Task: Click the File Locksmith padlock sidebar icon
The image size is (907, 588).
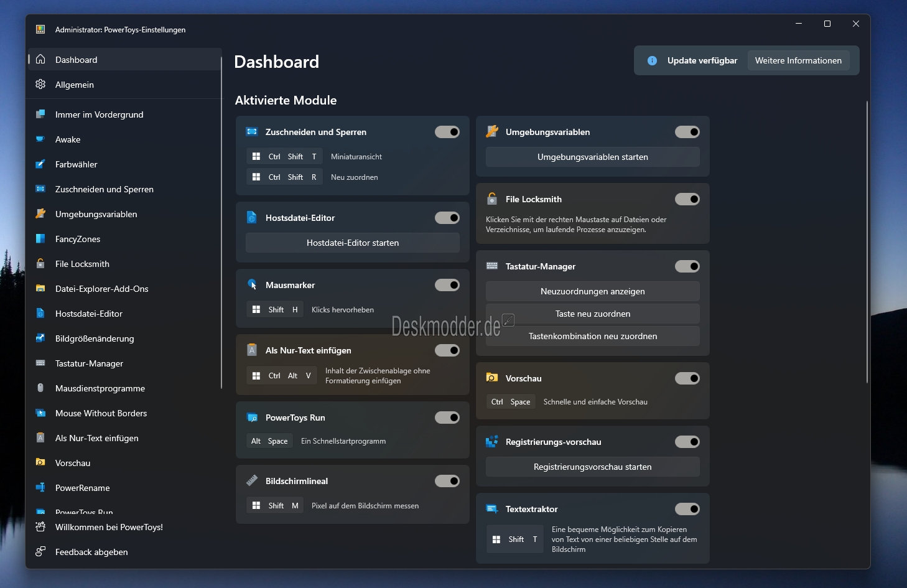Action: pos(40,263)
